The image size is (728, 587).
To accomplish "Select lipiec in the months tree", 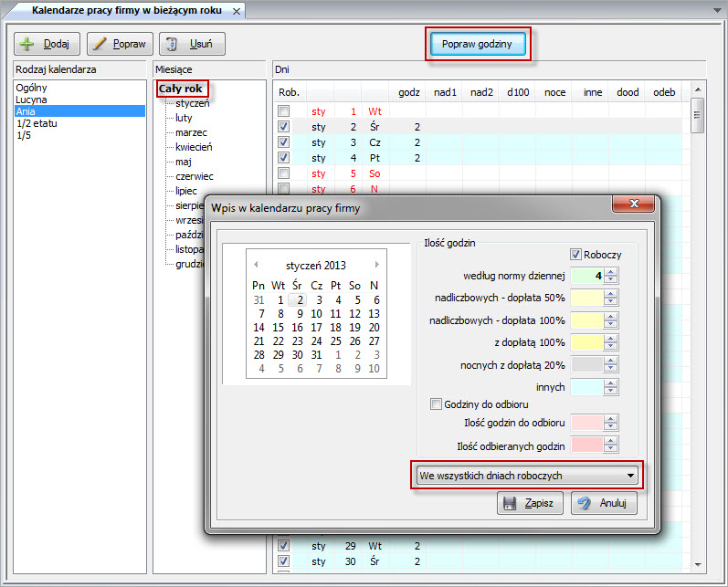I will click(185, 191).
